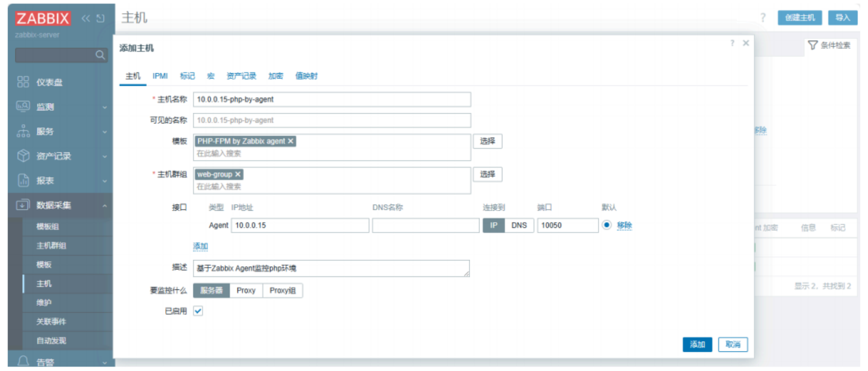868x371 pixels.
Task: Switch to the IPMI tab
Action: [x=160, y=76]
